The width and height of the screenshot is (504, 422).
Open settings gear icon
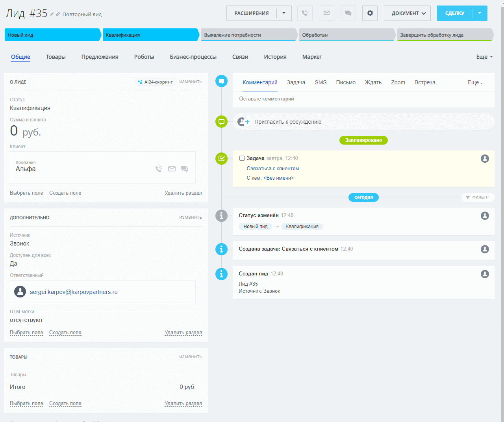[x=370, y=13]
